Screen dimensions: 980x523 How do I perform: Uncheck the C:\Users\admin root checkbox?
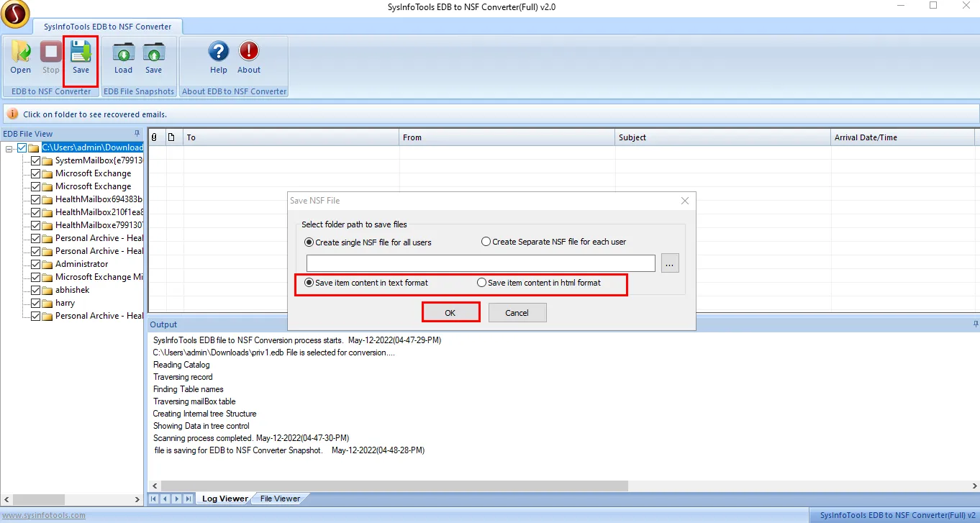[x=22, y=147]
